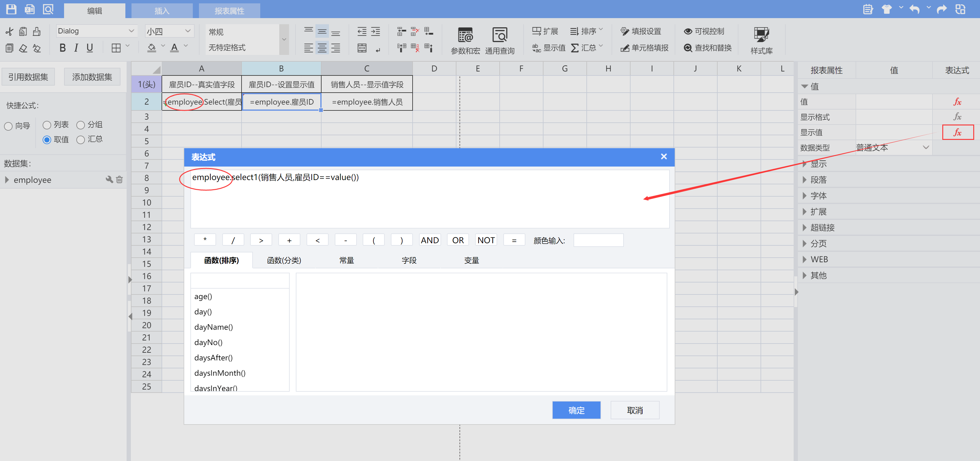Click the 查找和替换 find and replace tool
This screenshot has height=461, width=980.
click(707, 48)
